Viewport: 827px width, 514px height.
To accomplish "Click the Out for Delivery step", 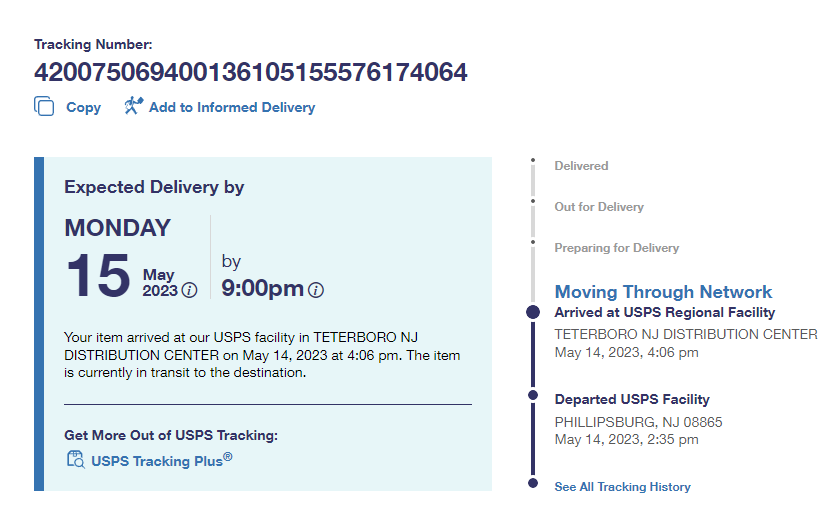I will (x=599, y=207).
